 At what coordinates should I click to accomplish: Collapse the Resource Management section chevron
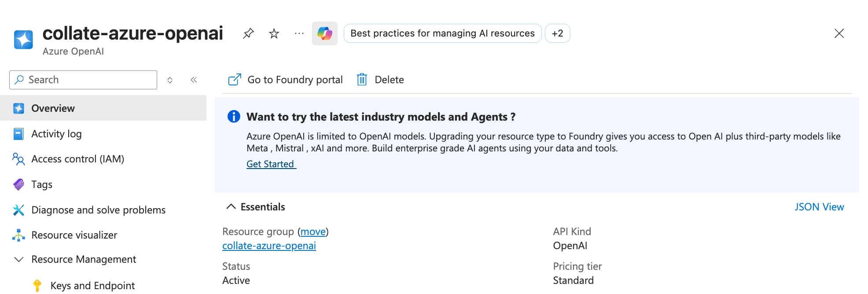pyautogui.click(x=18, y=259)
